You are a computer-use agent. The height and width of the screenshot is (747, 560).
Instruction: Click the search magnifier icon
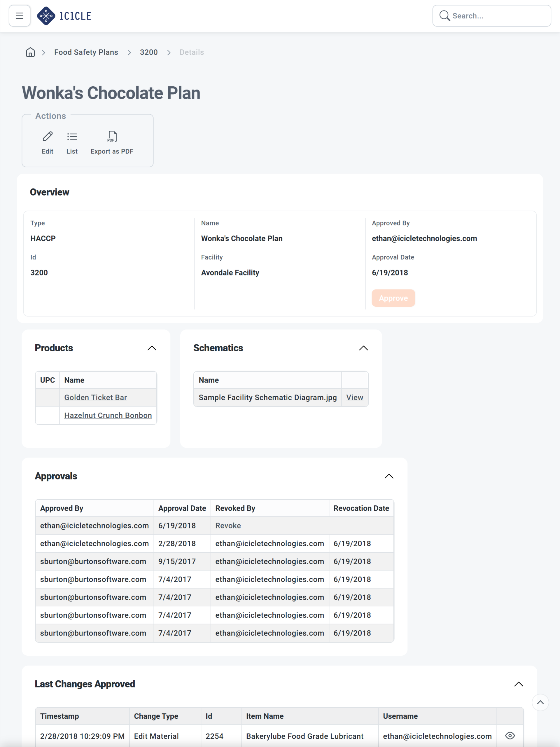(x=444, y=16)
